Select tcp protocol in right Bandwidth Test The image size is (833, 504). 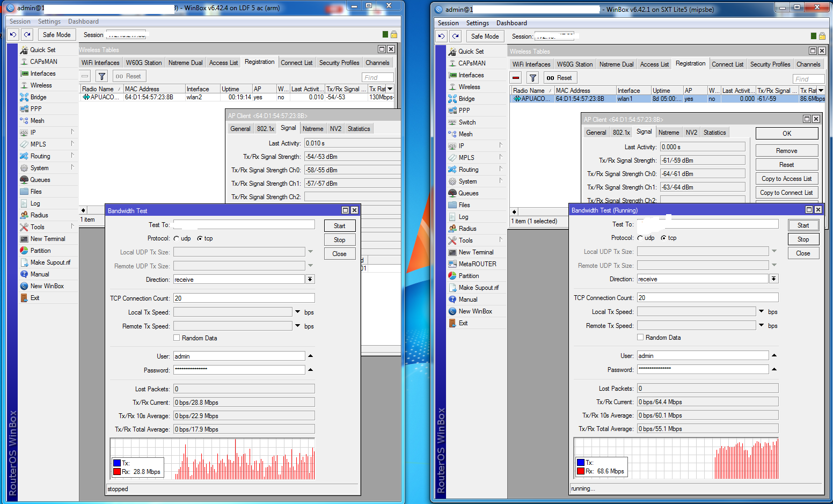664,238
